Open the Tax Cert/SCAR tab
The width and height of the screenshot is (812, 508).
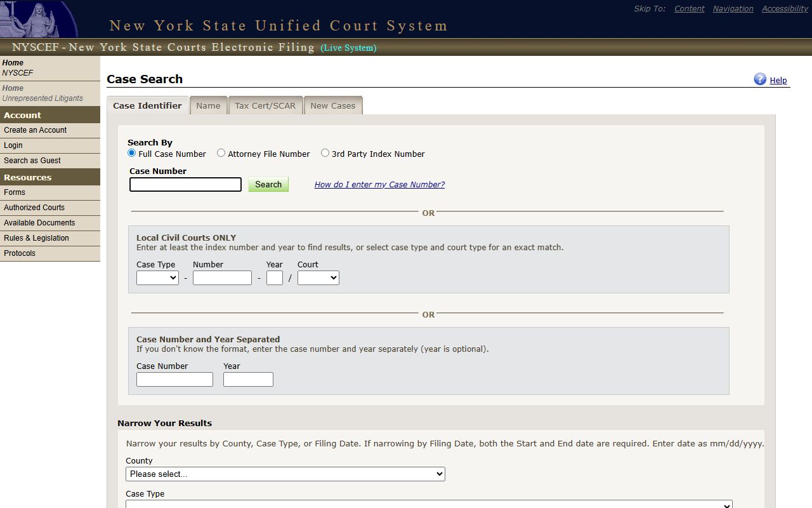pyautogui.click(x=265, y=105)
